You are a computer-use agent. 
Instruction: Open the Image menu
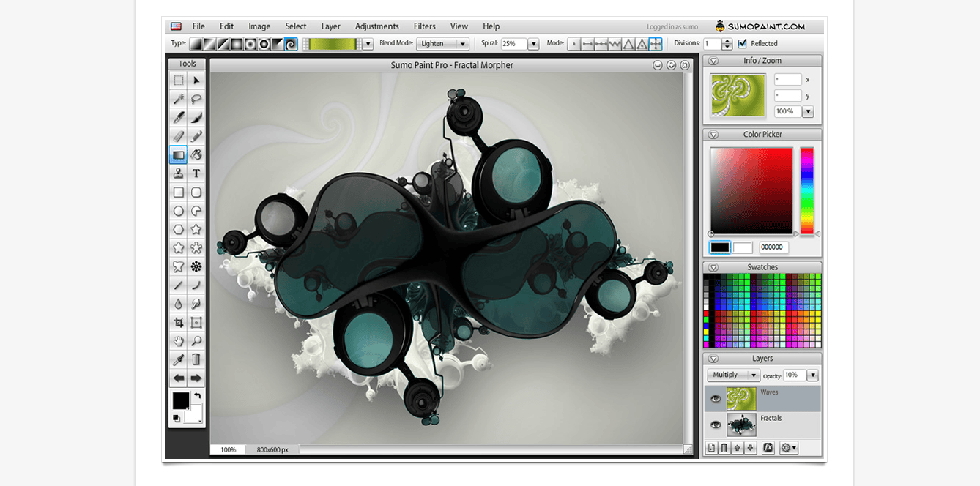point(259,26)
